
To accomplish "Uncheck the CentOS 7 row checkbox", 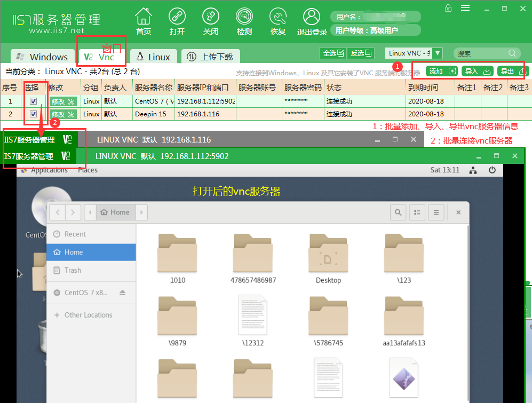I will coord(33,101).
